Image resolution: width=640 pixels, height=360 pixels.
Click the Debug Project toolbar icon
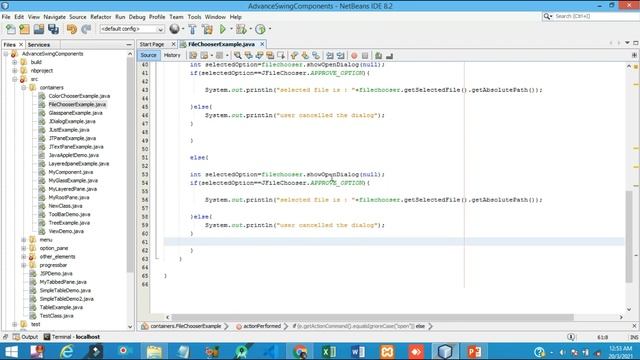pyautogui.click(x=241, y=29)
